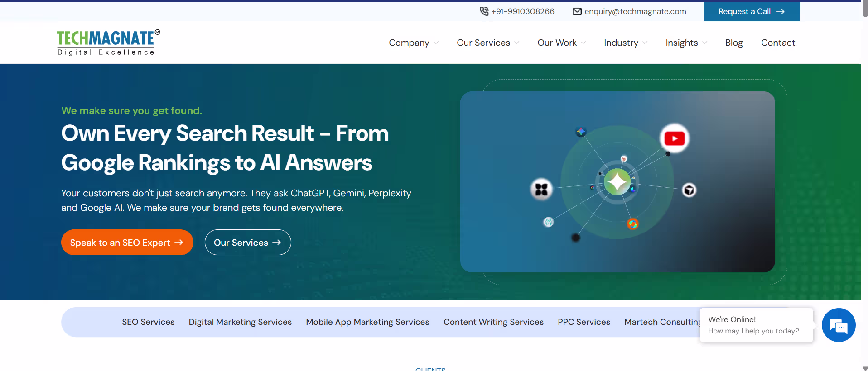Click the outlined Our Services hero button
This screenshot has height=371, width=868.
pos(248,243)
